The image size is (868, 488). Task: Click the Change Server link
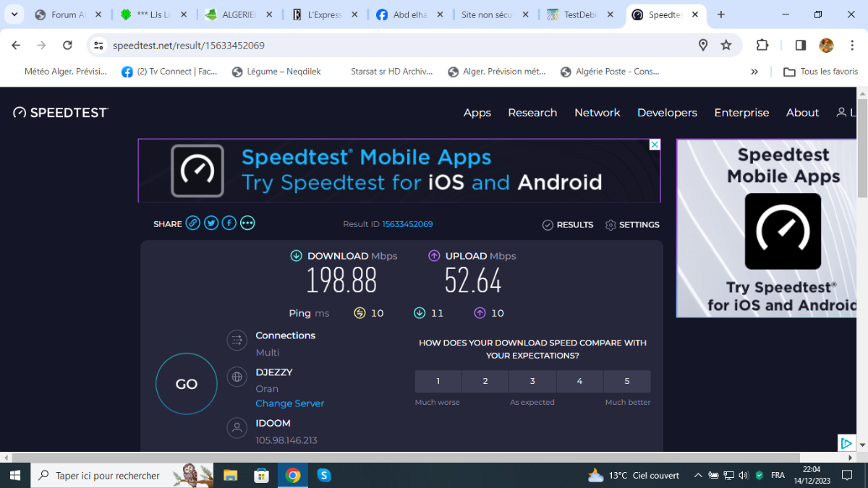289,403
